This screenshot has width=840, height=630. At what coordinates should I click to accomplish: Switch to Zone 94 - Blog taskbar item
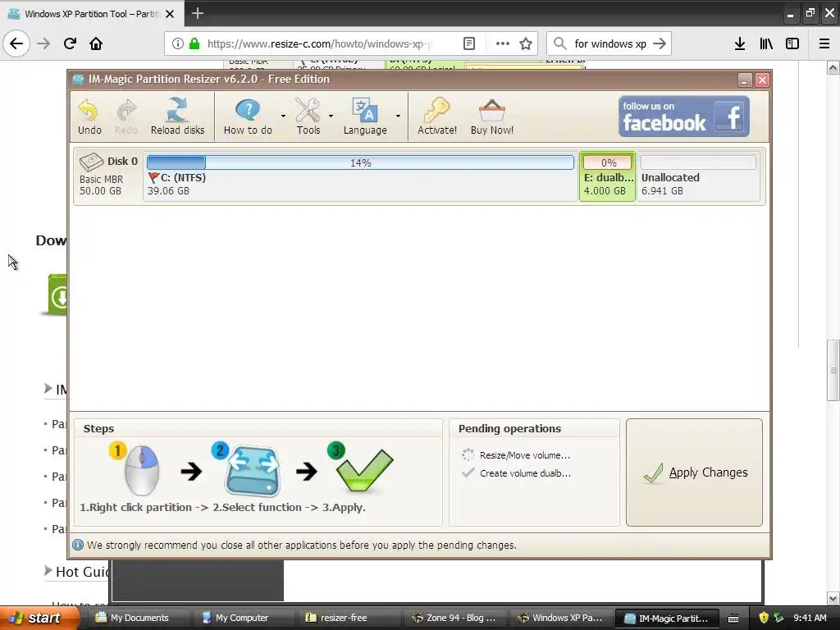tap(453, 618)
